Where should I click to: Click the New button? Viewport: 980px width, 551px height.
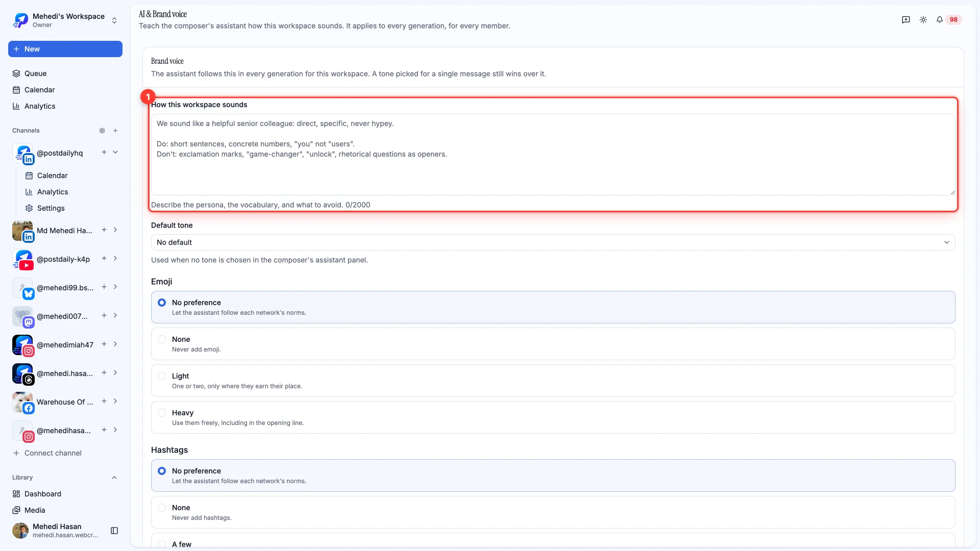click(65, 49)
